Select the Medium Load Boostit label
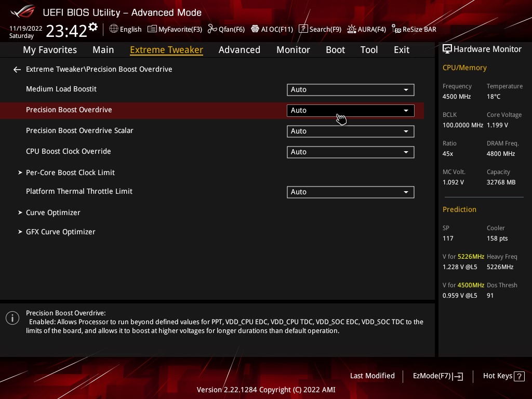This screenshot has width=532, height=399. point(61,89)
